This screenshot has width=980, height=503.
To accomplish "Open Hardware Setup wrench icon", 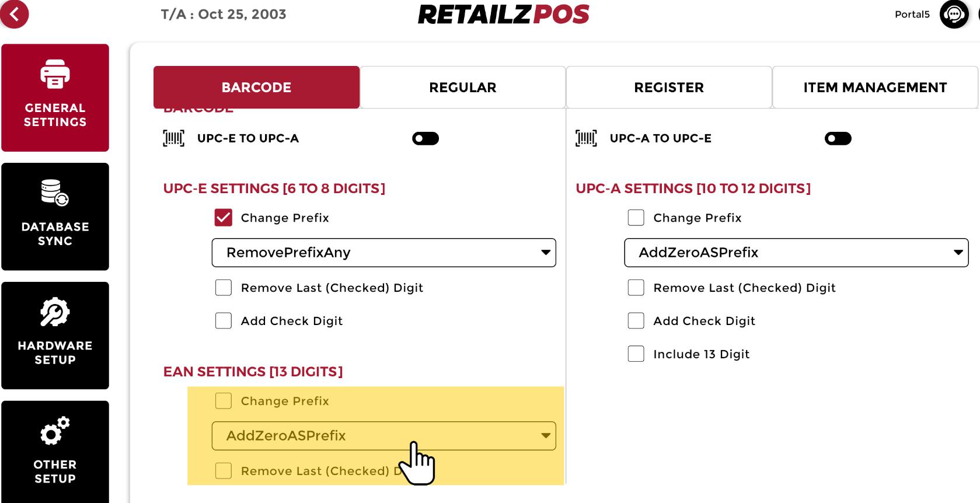I will (x=55, y=312).
